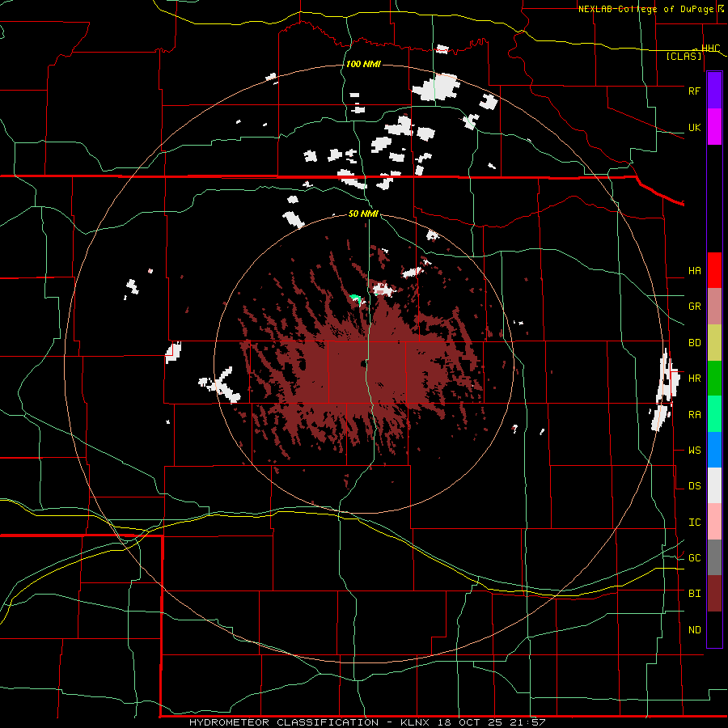Click the green HR color swatch in legend
Image resolution: width=728 pixels, height=728 pixels.
714,379
